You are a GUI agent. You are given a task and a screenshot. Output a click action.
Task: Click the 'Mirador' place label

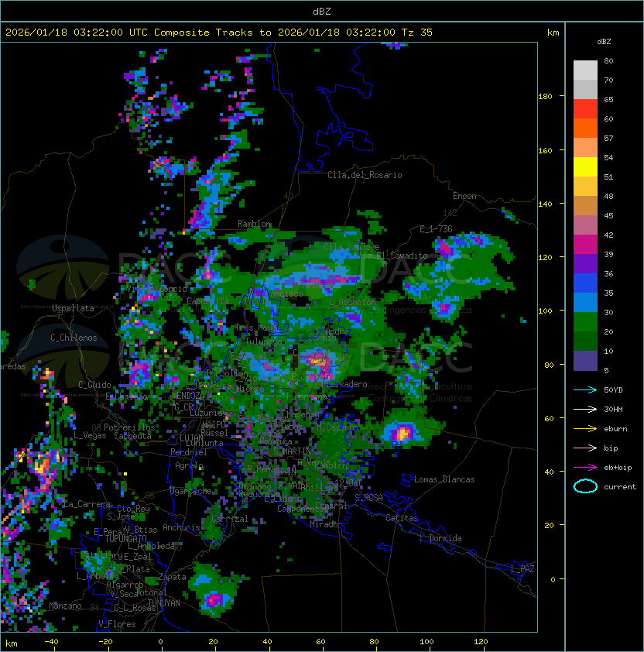pyautogui.click(x=326, y=524)
